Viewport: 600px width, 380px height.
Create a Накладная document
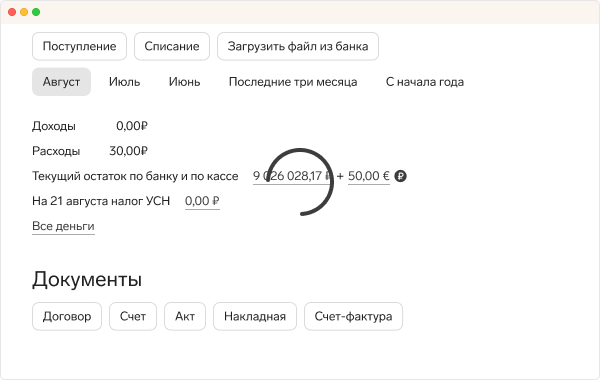click(255, 316)
